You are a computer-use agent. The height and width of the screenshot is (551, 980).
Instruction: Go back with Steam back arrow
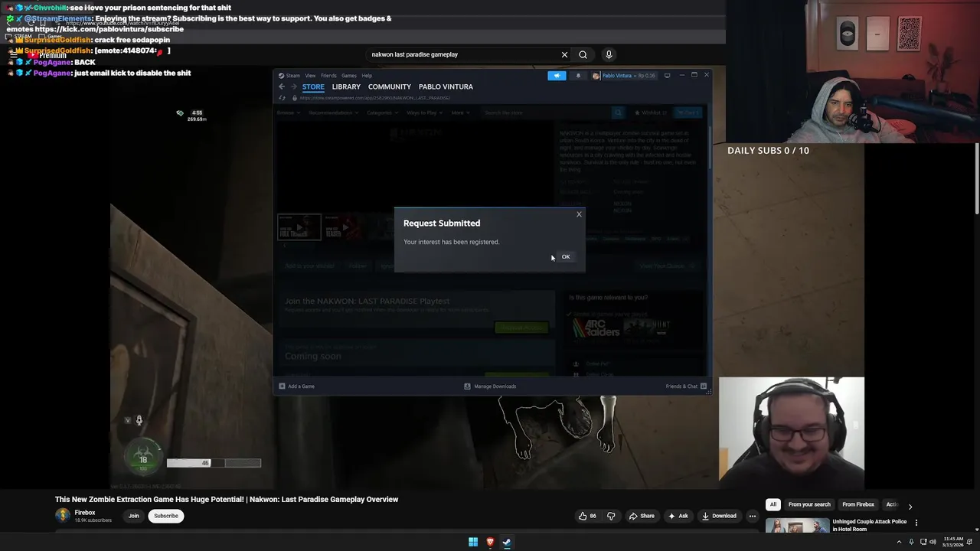pos(282,86)
